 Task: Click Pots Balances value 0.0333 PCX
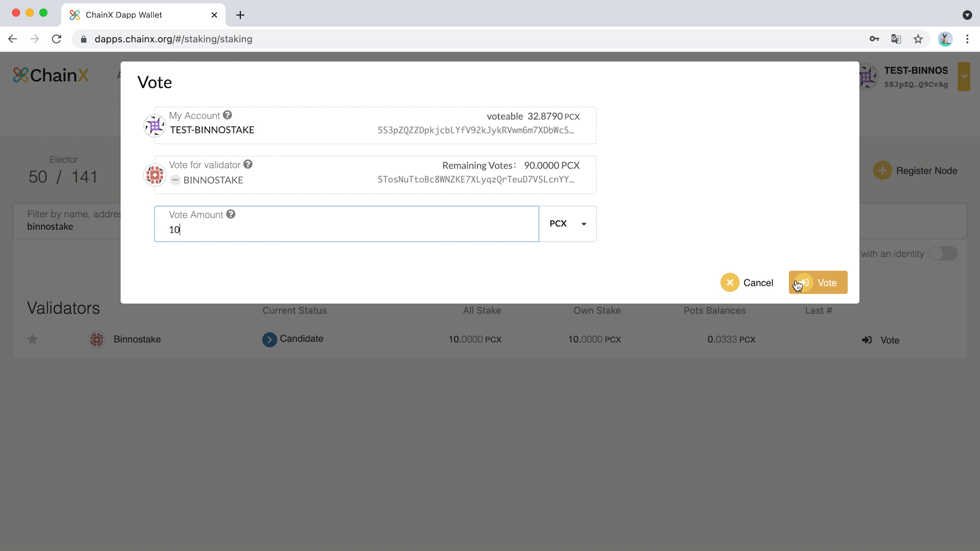731,339
